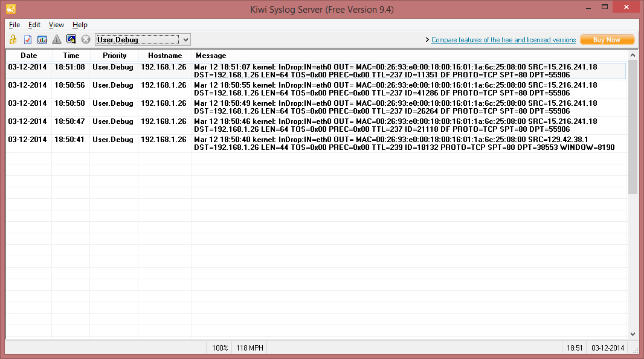The image size is (644, 359).
Task: Open statistics with the bar chart icon
Action: point(42,39)
